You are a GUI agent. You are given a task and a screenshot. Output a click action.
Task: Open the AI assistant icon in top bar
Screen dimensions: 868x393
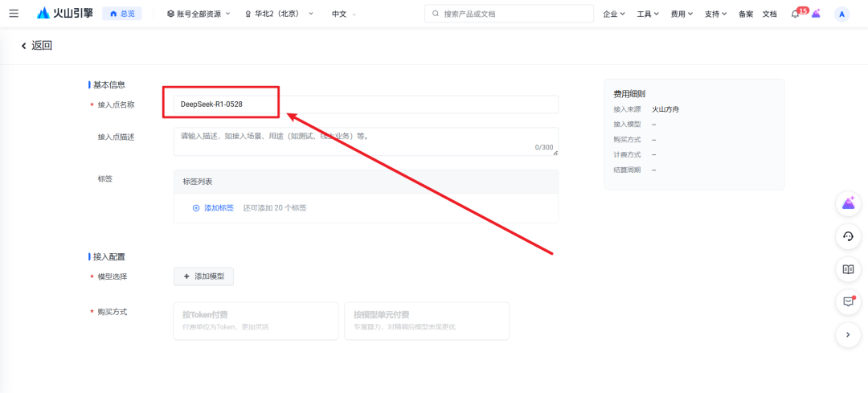pos(816,14)
